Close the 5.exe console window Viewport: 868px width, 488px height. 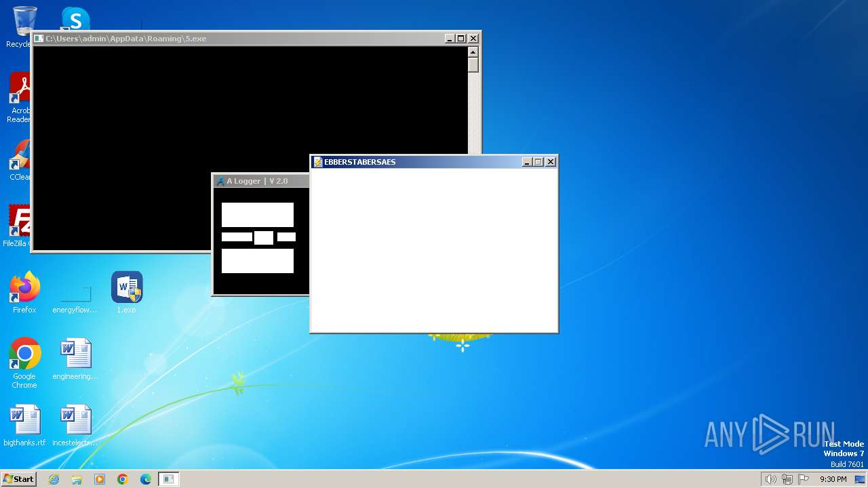point(473,39)
